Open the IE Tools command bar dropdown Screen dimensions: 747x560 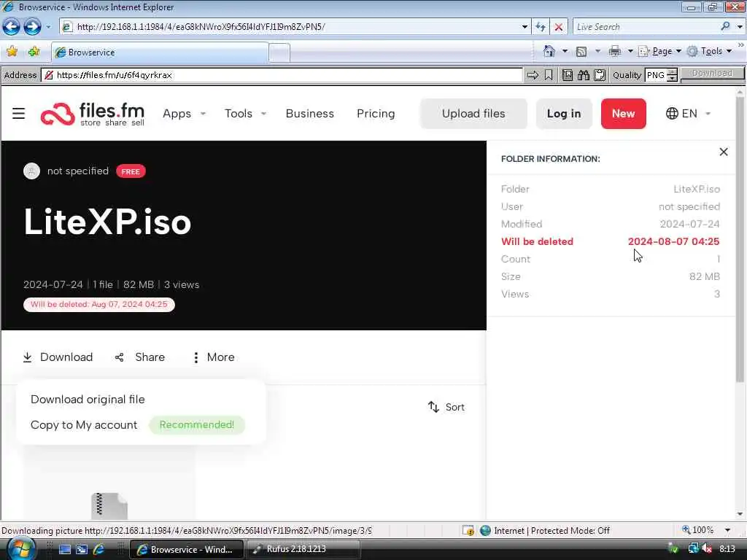[x=710, y=51]
